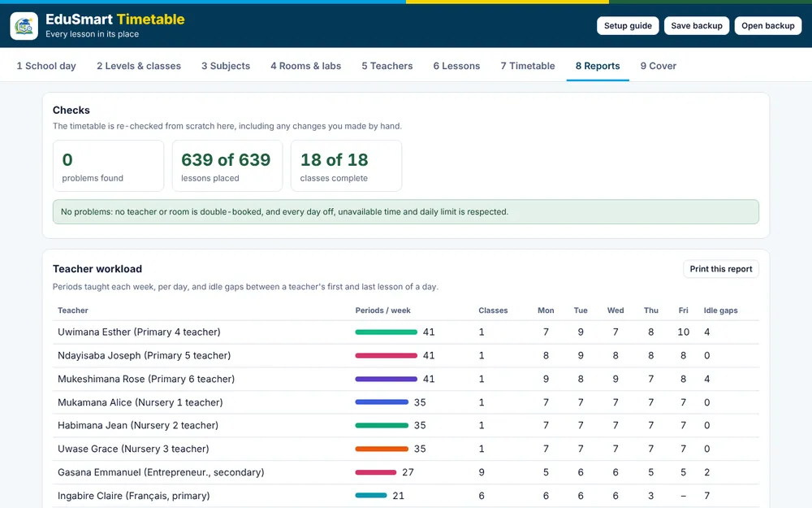
Task: Select the 5 Teachers tab
Action: coord(387,66)
